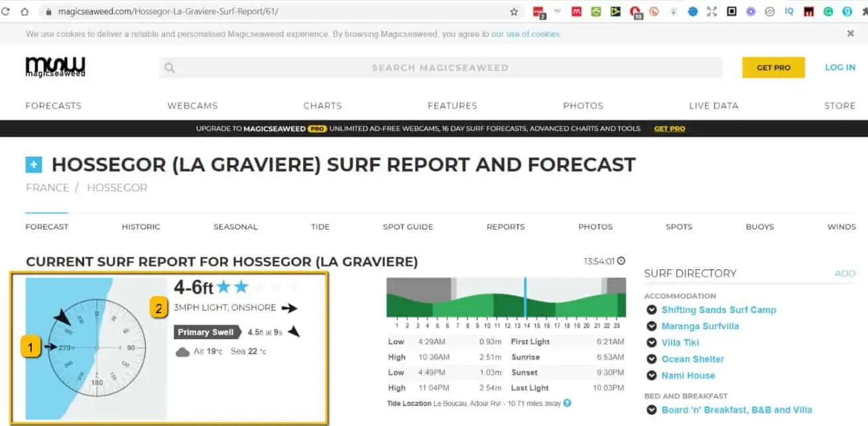Open the FORECASTS menu
This screenshot has height=426, width=868.
(x=53, y=106)
